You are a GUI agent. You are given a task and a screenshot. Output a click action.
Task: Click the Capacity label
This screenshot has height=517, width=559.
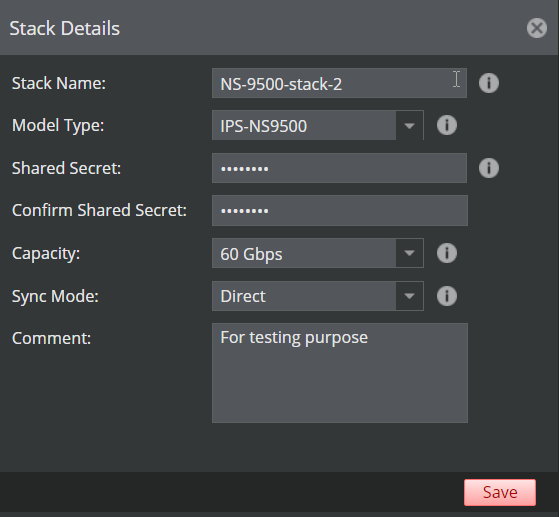[46, 254]
